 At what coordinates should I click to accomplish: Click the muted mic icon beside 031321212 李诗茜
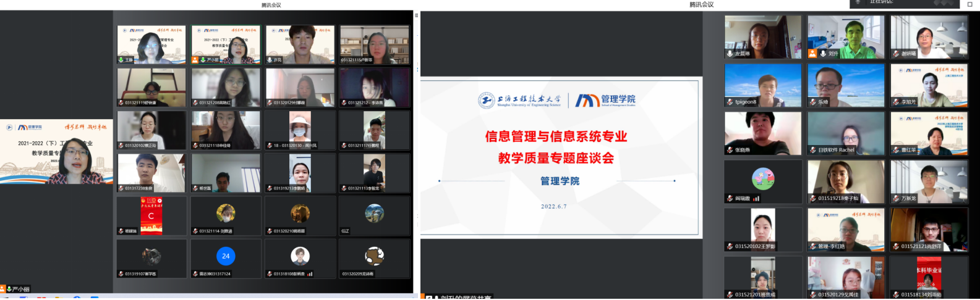(344, 103)
